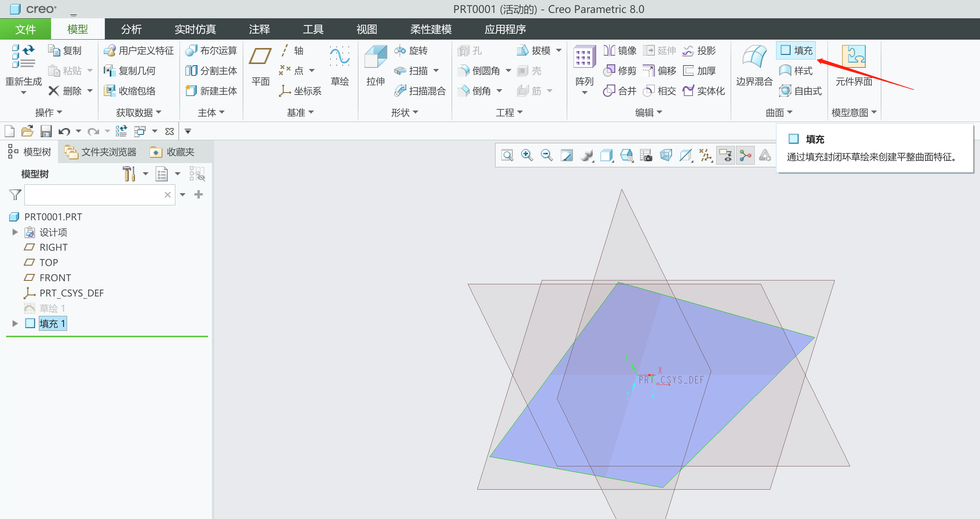Open the 曲面 group dropdown
The width and height of the screenshot is (980, 519).
tap(779, 112)
